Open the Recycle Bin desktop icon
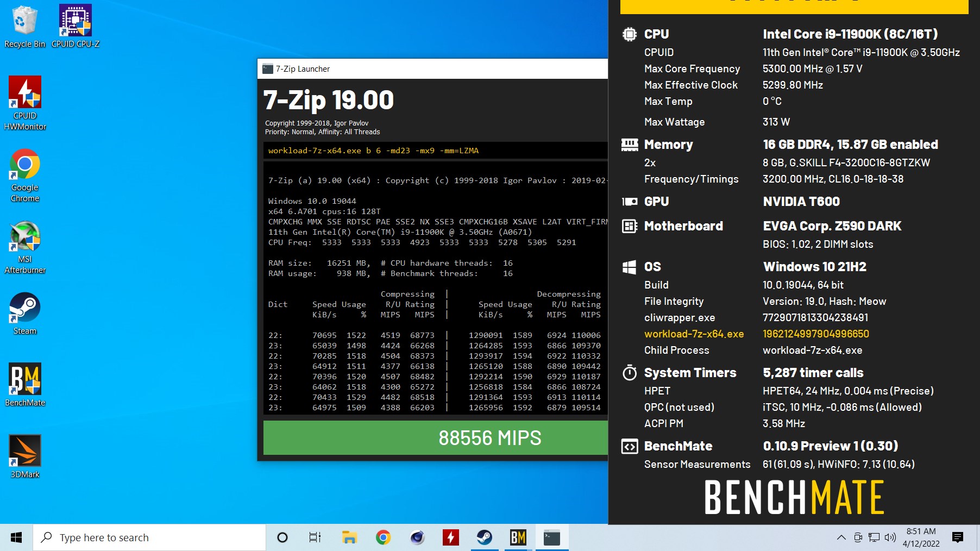Image resolution: width=980 pixels, height=551 pixels. click(x=24, y=26)
